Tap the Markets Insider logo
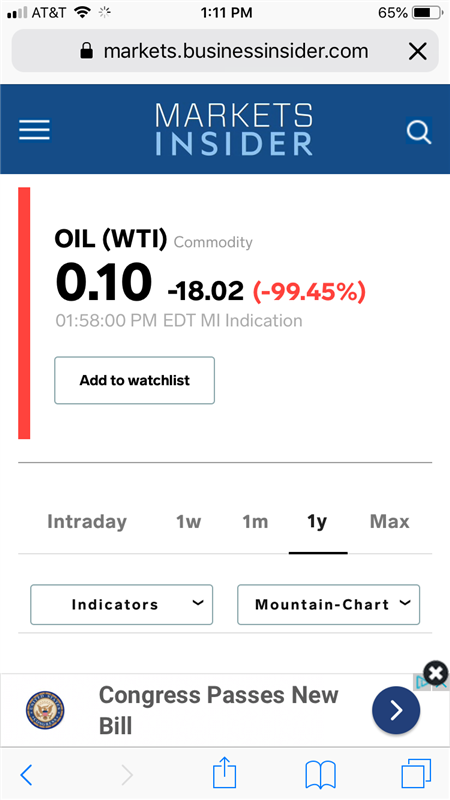450x800 pixels. click(x=234, y=130)
